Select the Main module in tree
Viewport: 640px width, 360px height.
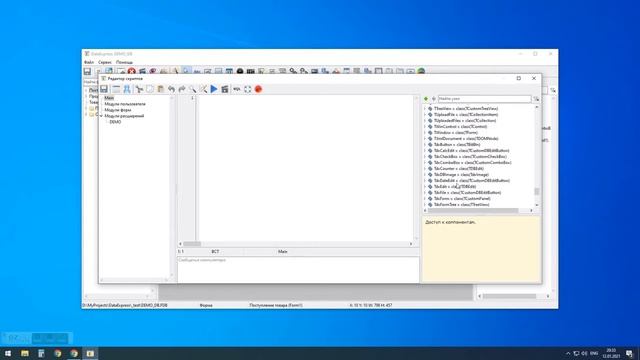tap(109, 98)
